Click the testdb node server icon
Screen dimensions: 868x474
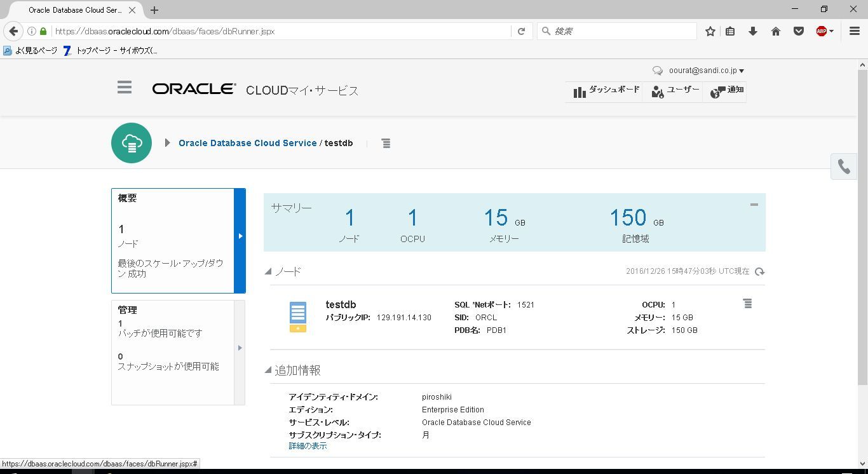297,317
